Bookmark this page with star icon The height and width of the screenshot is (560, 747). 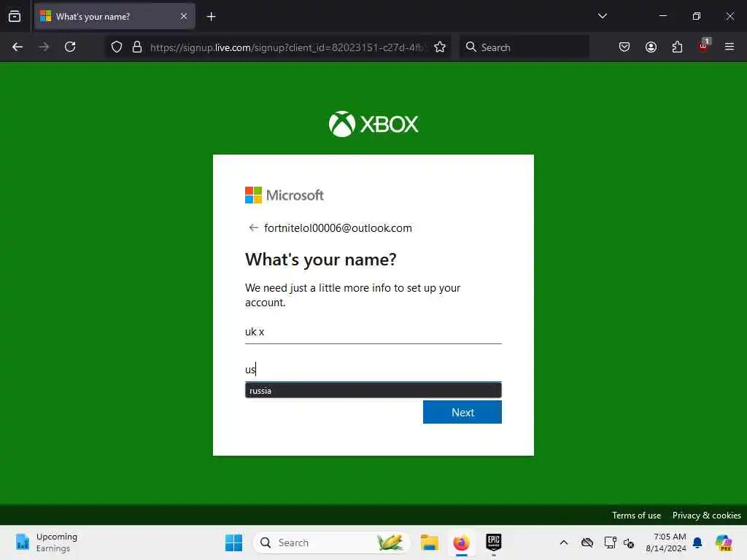coord(440,47)
